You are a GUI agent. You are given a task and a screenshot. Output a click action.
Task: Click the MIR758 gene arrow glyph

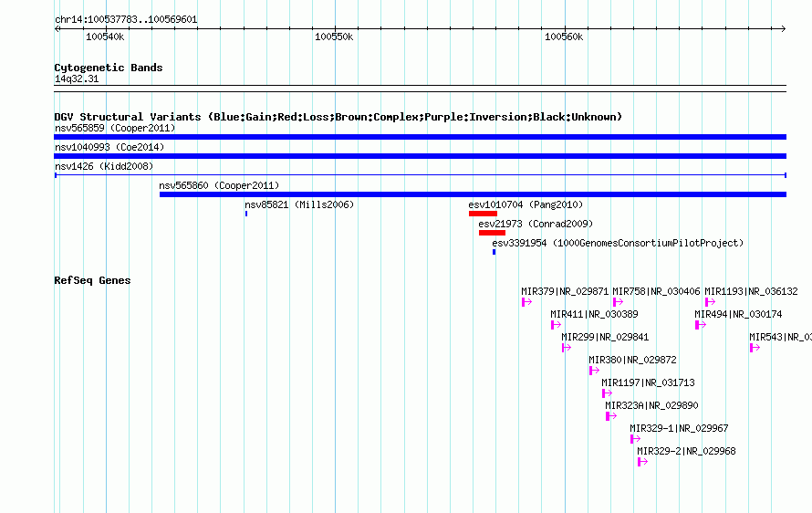pyautogui.click(x=618, y=302)
